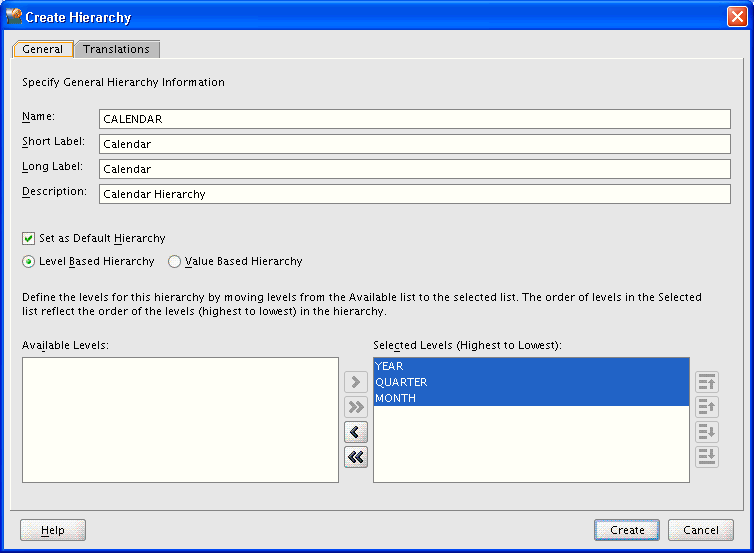The image size is (754, 553).
Task: Open Help for this dialog
Action: click(53, 530)
